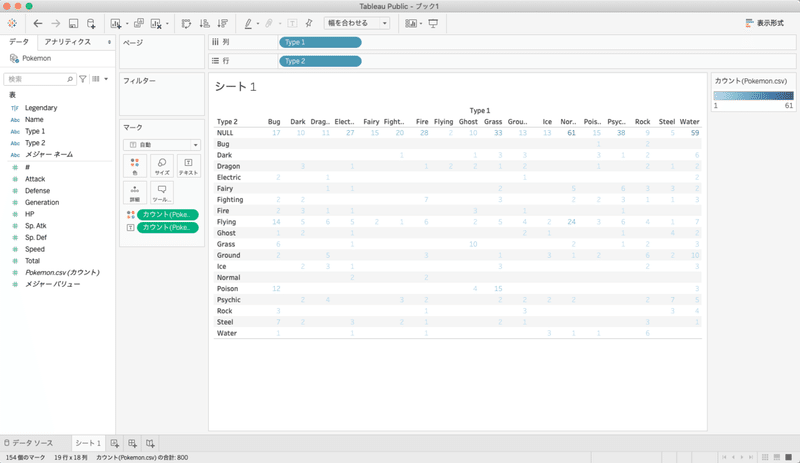
Task: Click the Pokemon data source name
Action: (x=36, y=59)
